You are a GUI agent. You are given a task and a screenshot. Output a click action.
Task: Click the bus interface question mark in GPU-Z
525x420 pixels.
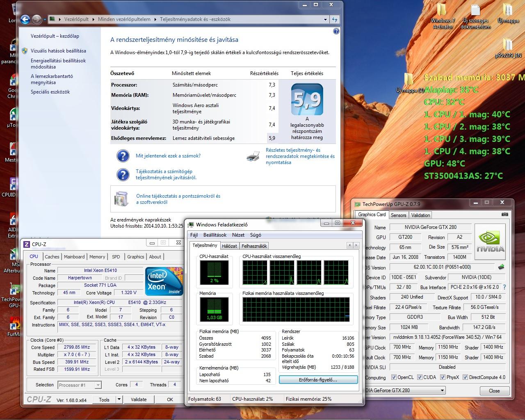[x=504, y=287]
